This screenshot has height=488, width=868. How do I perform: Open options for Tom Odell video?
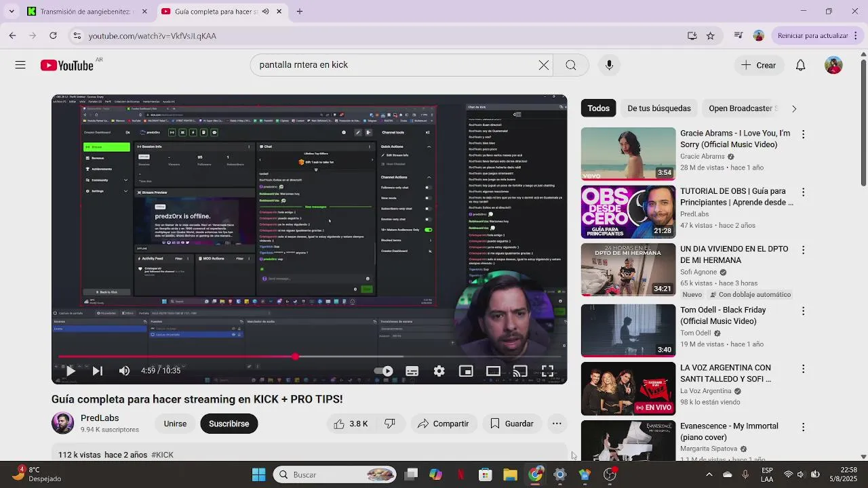pyautogui.click(x=803, y=311)
